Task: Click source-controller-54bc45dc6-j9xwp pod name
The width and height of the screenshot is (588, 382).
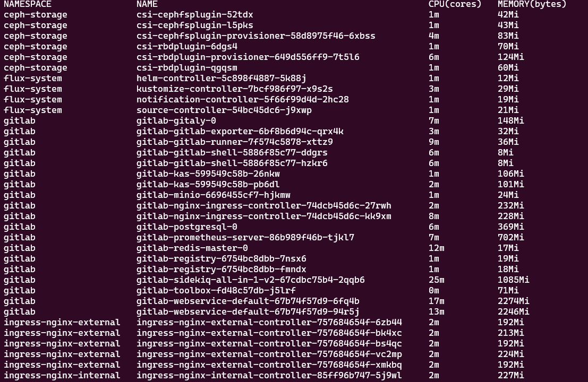Action: point(224,110)
